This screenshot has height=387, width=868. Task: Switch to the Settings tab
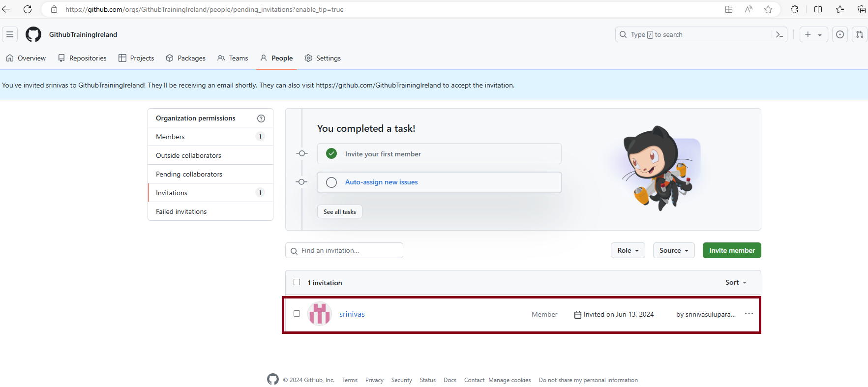[x=323, y=58]
